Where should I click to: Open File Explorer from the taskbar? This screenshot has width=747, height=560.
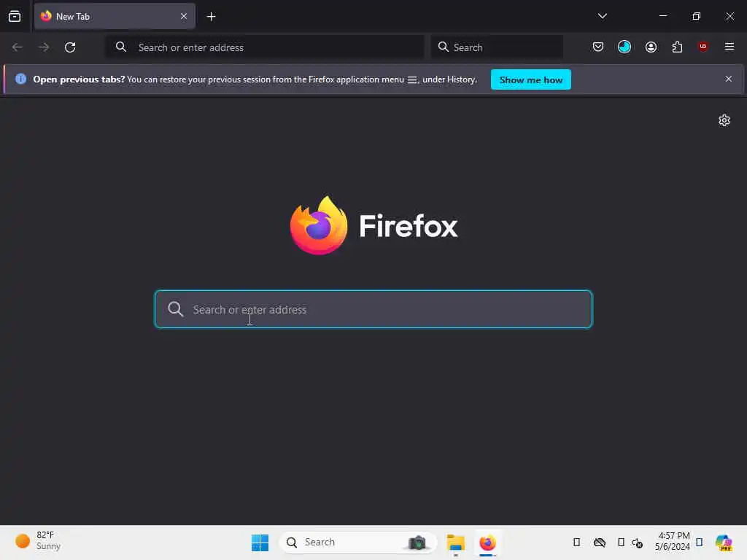point(455,542)
